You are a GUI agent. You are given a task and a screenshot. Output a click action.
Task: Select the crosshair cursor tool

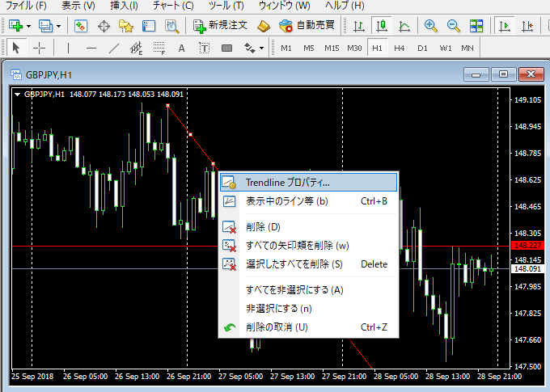pos(38,48)
